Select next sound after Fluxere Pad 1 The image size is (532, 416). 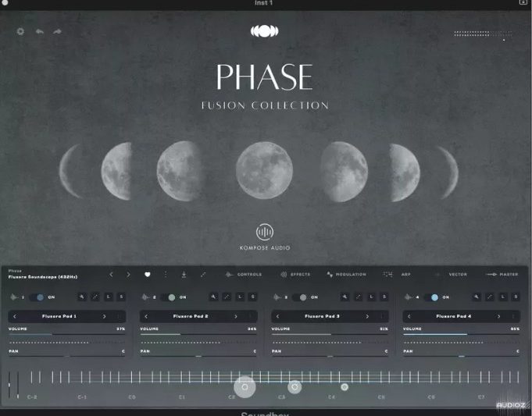tap(104, 316)
